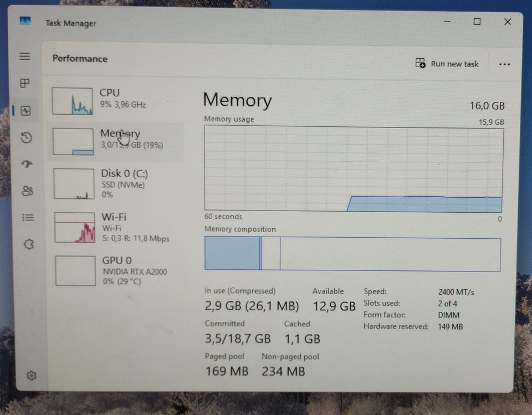Close the Task Manager window
Screen dimensions: 532x415
[508, 22]
